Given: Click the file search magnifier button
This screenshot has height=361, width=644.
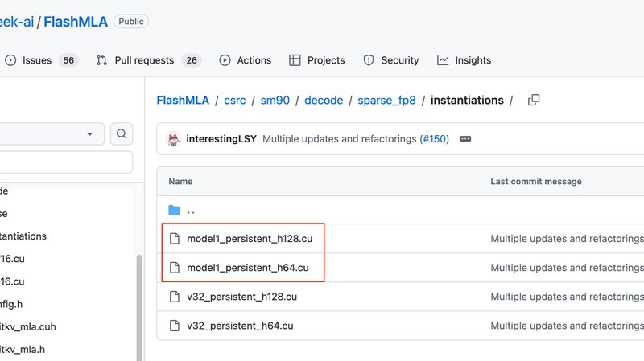Looking at the screenshot, I should point(122,133).
